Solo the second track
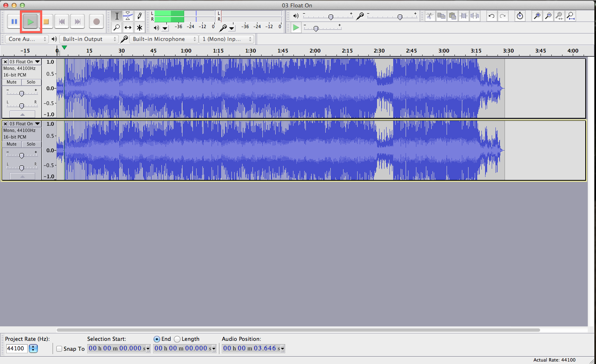Image resolution: width=596 pixels, height=364 pixels. [31, 144]
